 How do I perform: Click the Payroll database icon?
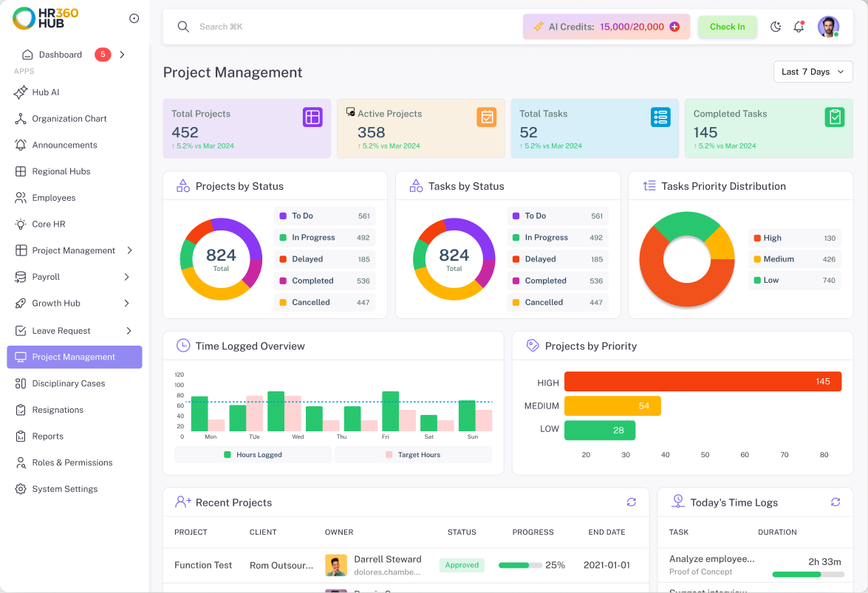click(21, 277)
